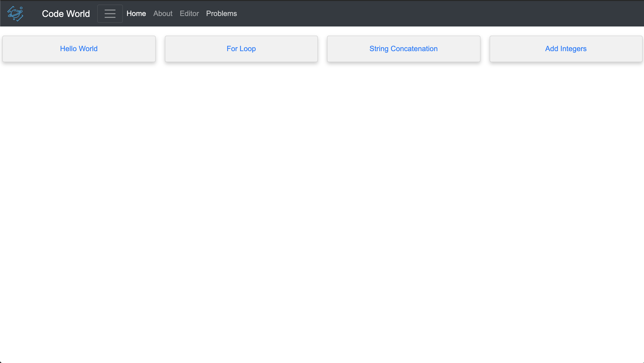644x363 pixels.
Task: Click the planet logo icon
Action: pyautogui.click(x=15, y=13)
